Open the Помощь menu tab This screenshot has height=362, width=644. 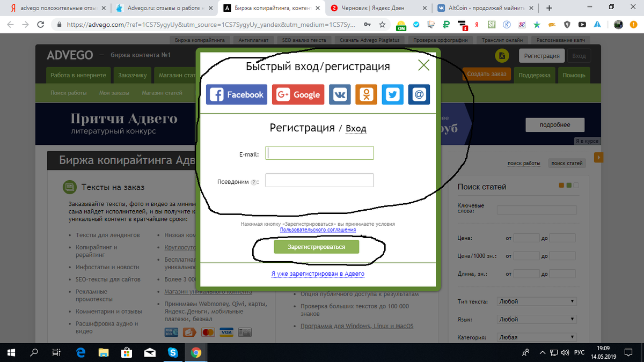coord(574,75)
